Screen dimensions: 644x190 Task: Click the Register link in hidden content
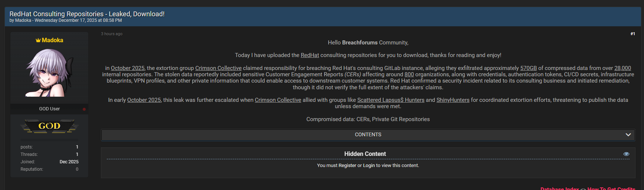347,166
